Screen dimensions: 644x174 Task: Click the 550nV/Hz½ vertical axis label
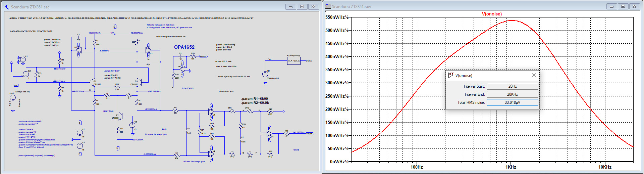[337, 17]
